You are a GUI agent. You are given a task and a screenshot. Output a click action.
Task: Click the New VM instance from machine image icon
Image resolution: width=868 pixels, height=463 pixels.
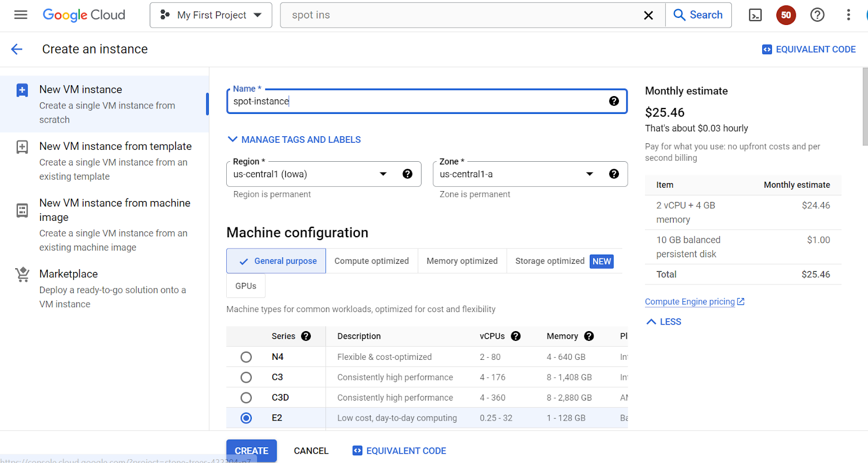coord(22,210)
